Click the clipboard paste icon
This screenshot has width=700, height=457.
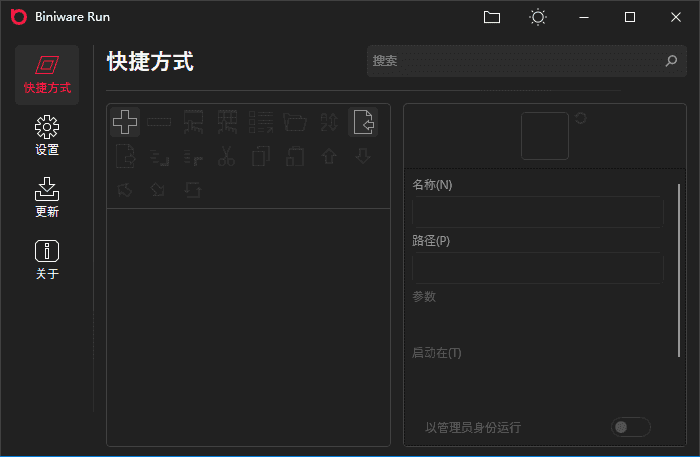(295, 156)
